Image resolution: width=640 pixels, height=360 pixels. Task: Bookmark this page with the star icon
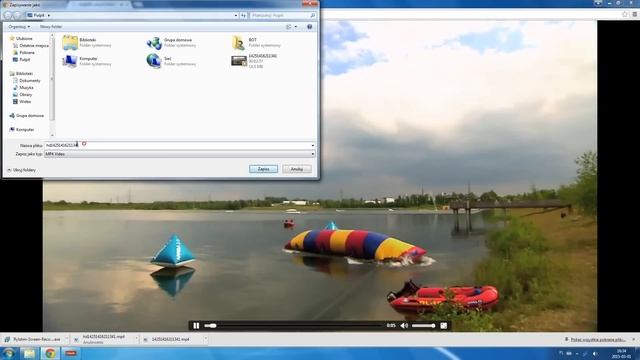tap(624, 14)
